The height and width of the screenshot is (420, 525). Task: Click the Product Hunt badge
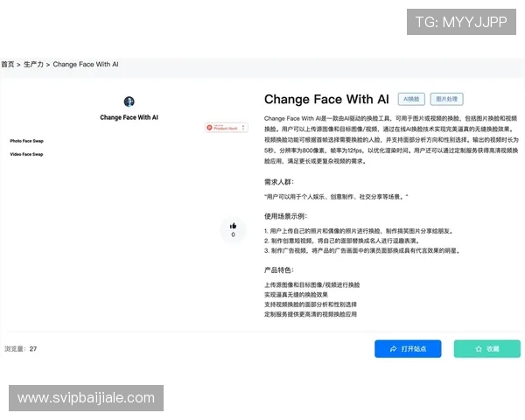tap(227, 128)
